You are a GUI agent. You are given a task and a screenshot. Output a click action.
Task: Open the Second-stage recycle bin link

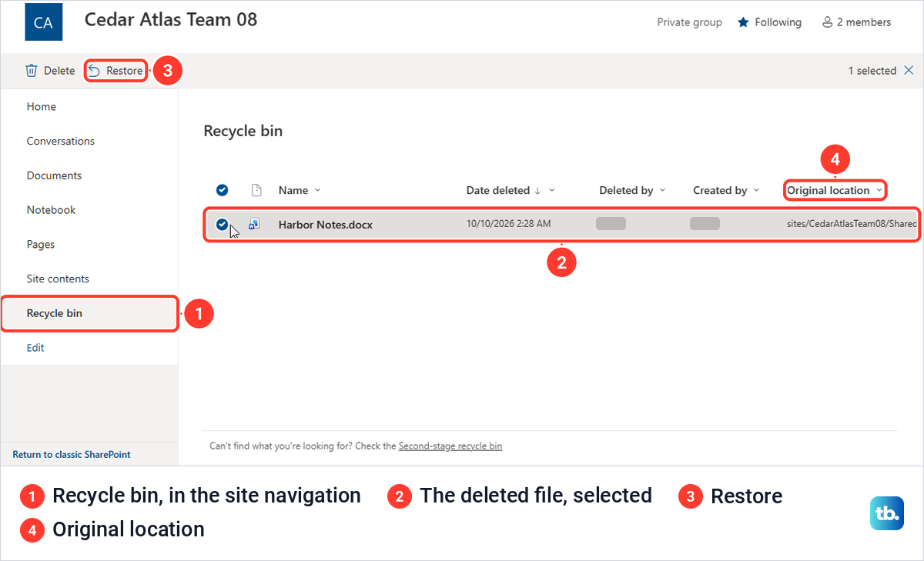point(450,446)
